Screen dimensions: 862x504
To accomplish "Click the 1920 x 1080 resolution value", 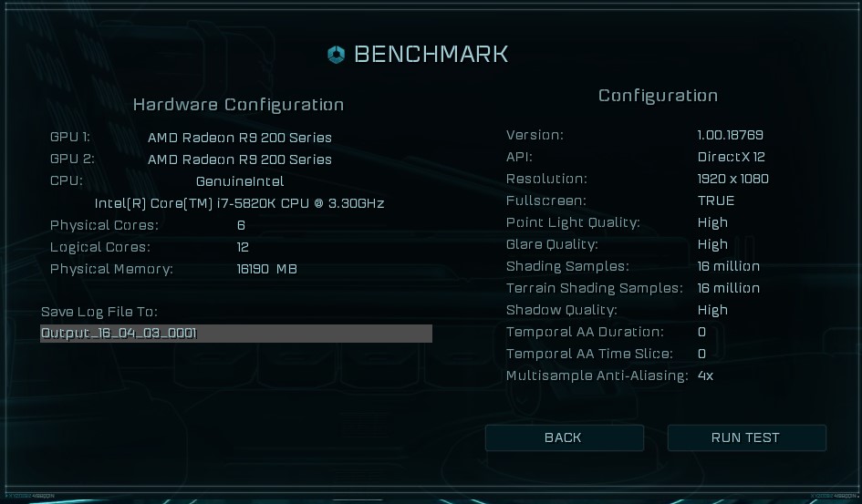I will tap(732, 179).
